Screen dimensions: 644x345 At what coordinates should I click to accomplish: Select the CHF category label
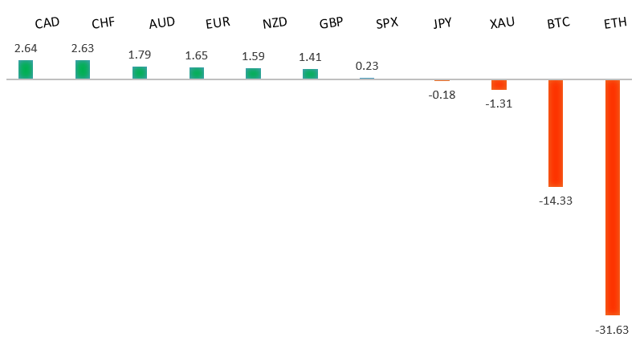[104, 22]
